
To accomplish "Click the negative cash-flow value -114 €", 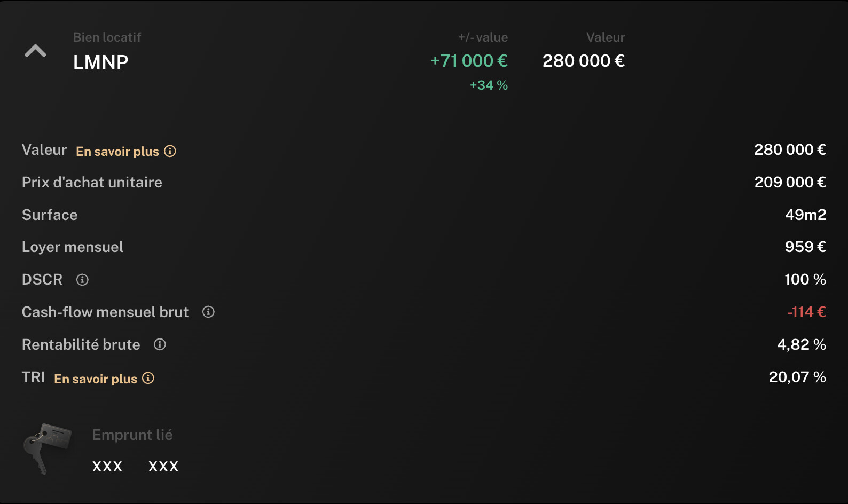I will click(807, 312).
